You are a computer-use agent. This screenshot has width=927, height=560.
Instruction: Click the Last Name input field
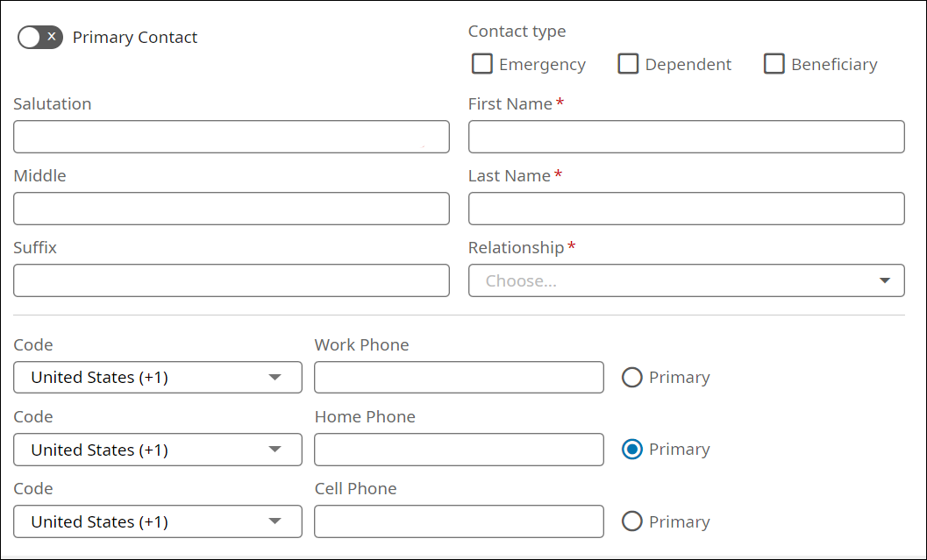tap(686, 209)
